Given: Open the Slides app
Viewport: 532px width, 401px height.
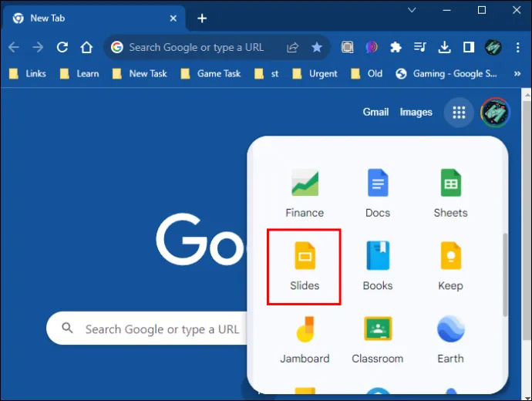Looking at the screenshot, I should tap(305, 266).
